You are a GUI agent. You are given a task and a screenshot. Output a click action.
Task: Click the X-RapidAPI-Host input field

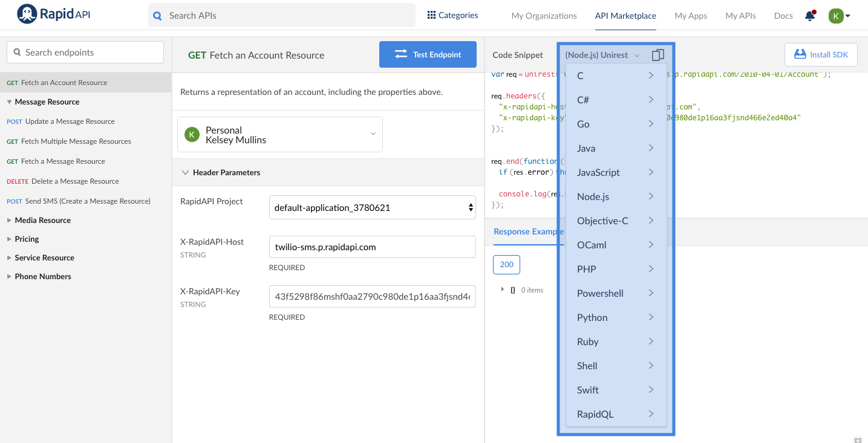pos(373,247)
